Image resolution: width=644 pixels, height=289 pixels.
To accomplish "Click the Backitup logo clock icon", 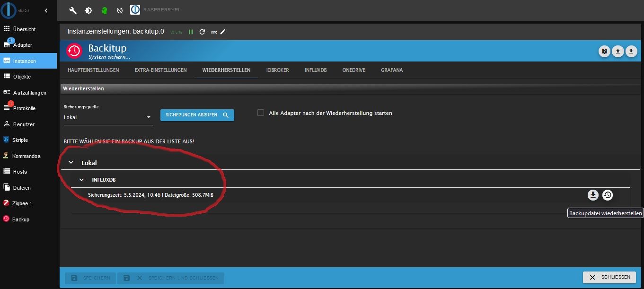I will (x=74, y=51).
